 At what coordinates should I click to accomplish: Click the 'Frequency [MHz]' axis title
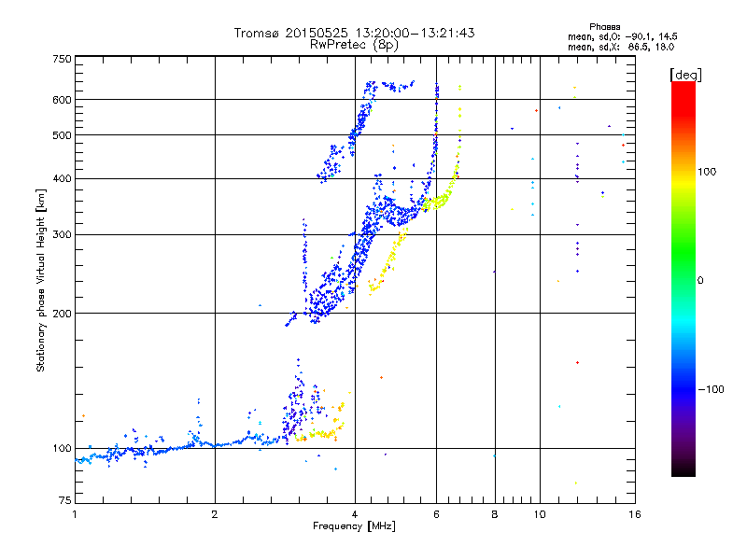click(354, 526)
